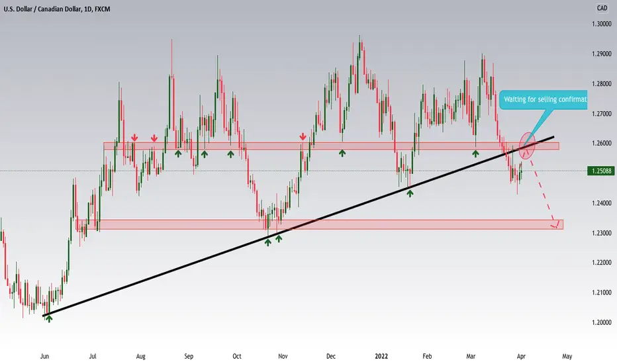This screenshot has width=617, height=364.
Task: Click the Aug label on time axis
Action: tap(140, 356)
